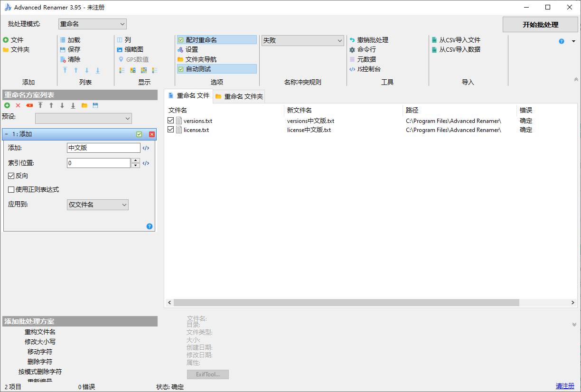This screenshot has width=581, height=392.
Task: Move method up in method list toolbar
Action: (x=51, y=105)
